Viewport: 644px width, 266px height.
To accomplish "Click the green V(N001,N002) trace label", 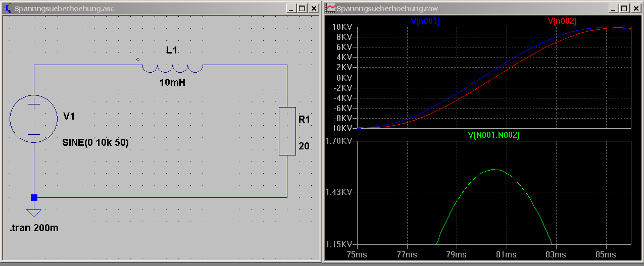I will pos(493,135).
